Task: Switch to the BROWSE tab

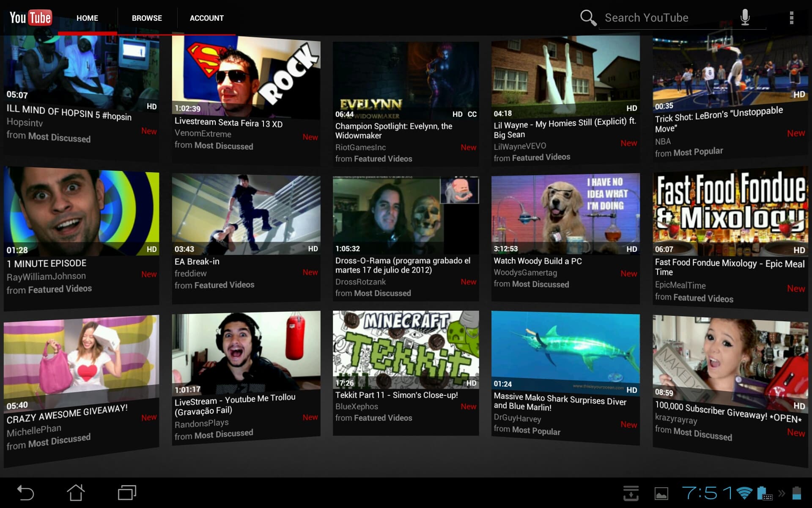Action: pyautogui.click(x=147, y=18)
